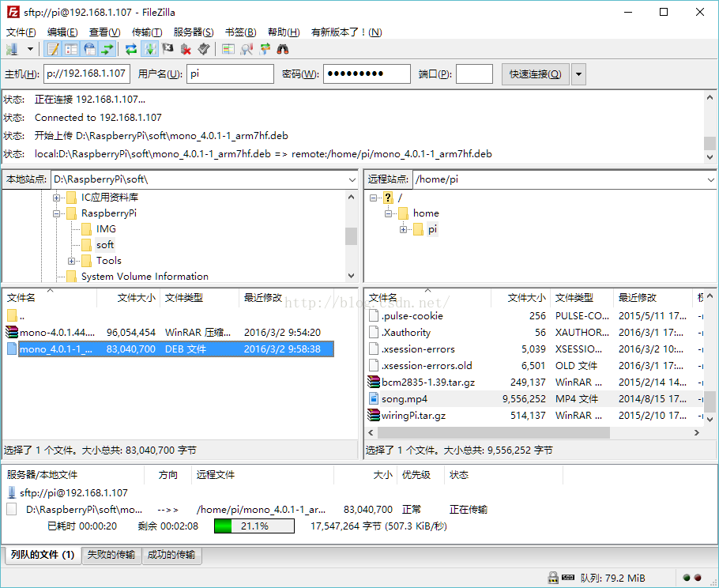
Task: Click the 21.1% transfer progress bar
Action: [x=254, y=526]
